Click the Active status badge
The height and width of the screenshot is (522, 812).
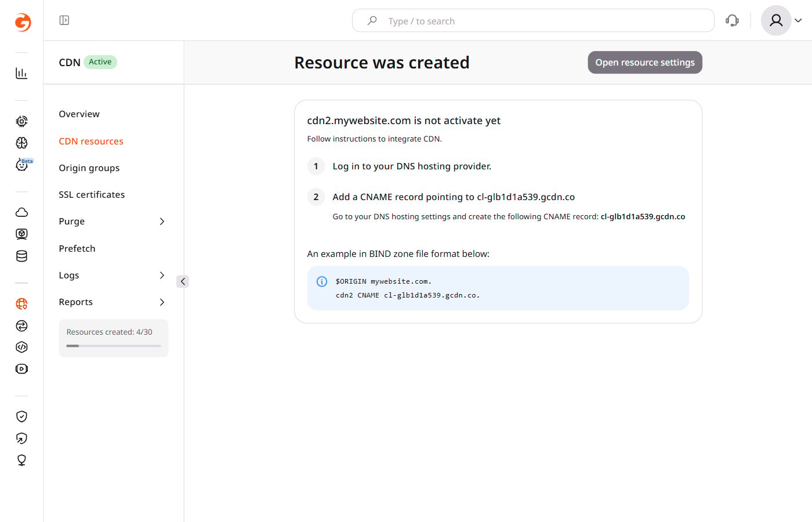coord(100,62)
